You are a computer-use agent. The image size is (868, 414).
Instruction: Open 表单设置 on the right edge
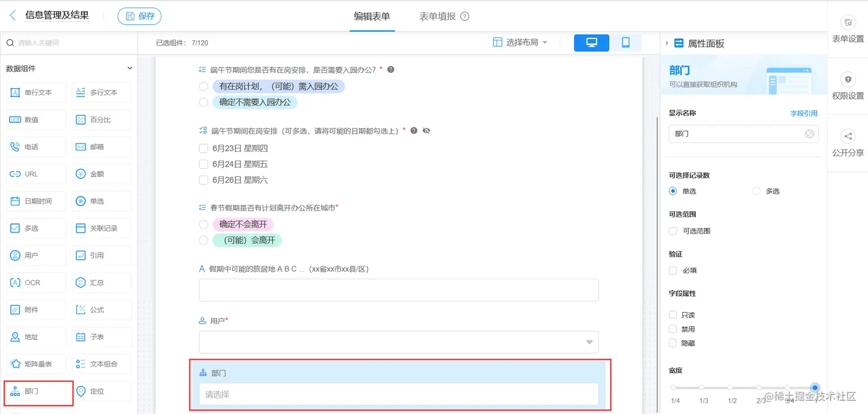tap(848, 29)
